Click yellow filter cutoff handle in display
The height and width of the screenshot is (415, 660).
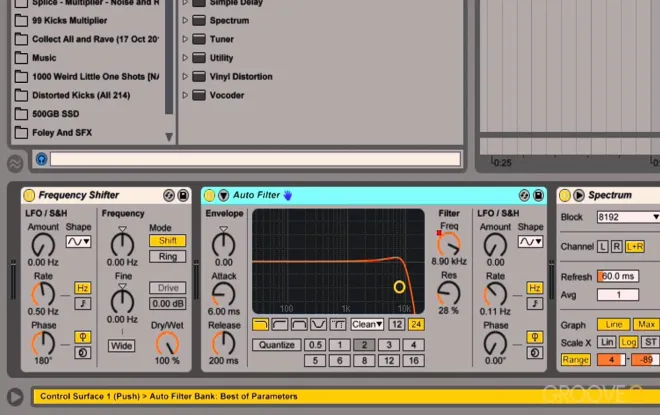click(x=399, y=287)
